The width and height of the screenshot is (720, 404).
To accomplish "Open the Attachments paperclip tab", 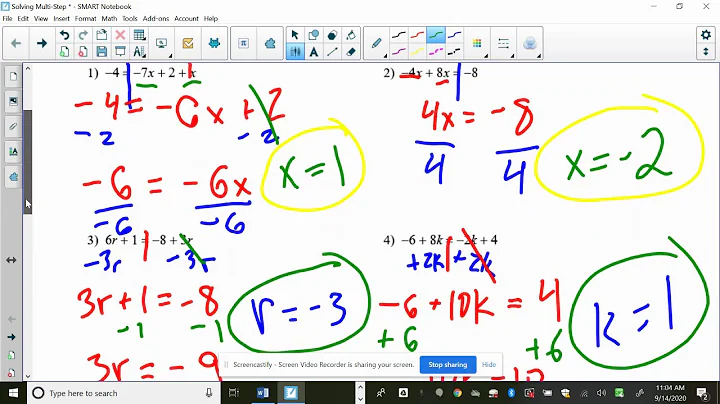I will point(13,126).
